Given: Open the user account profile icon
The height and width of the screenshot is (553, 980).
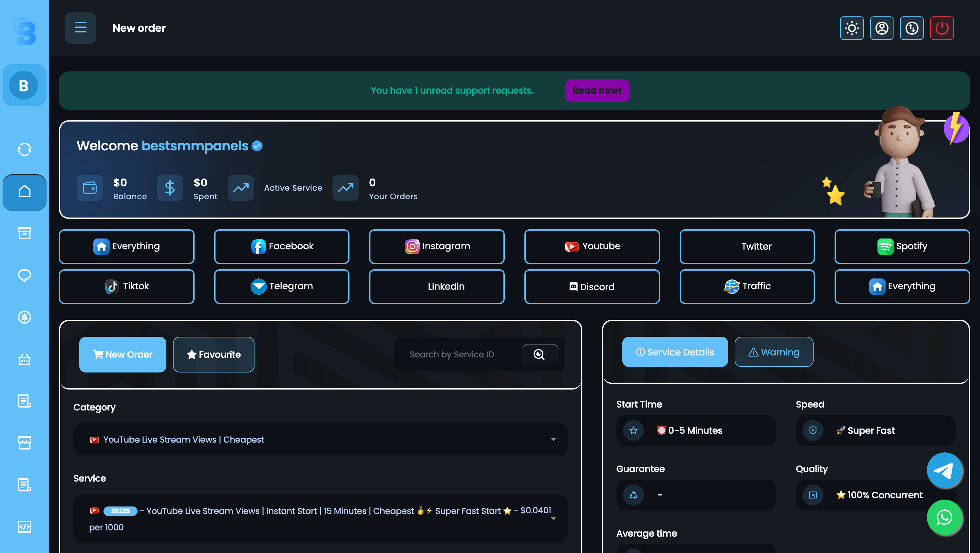Looking at the screenshot, I should tap(881, 28).
